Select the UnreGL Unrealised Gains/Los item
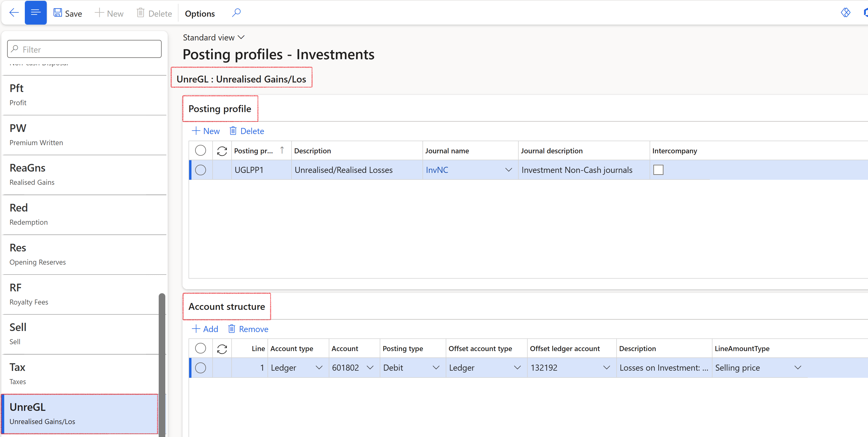This screenshot has width=868, height=437. click(80, 414)
